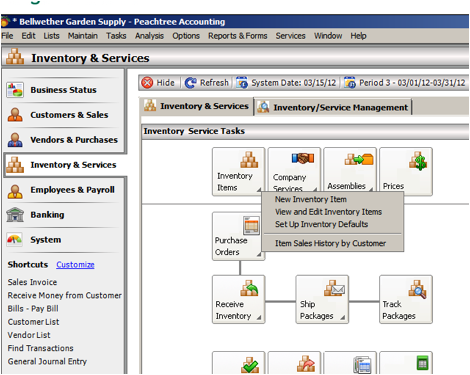
Task: Open the General Journal Entry shortcut
Action: tap(47, 361)
